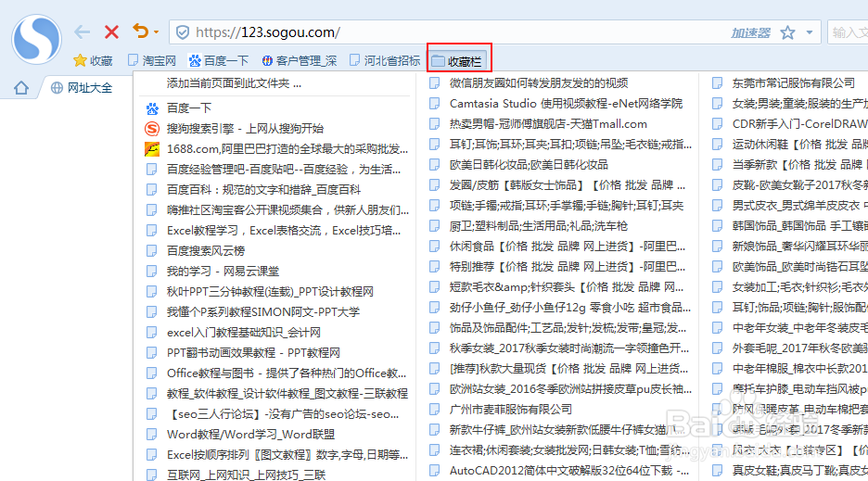Click the Baidu paw icon in menu list
This screenshot has height=481, width=868.
click(152, 108)
